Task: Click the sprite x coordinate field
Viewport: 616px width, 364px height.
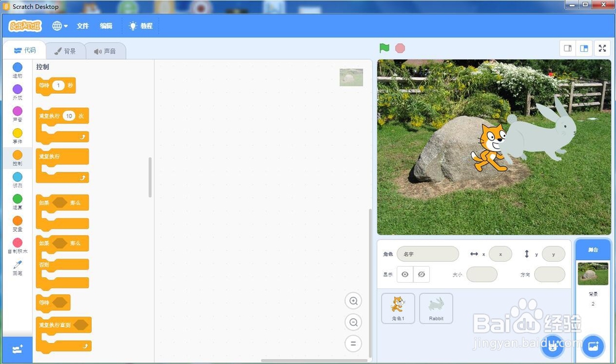Action: (x=500, y=254)
